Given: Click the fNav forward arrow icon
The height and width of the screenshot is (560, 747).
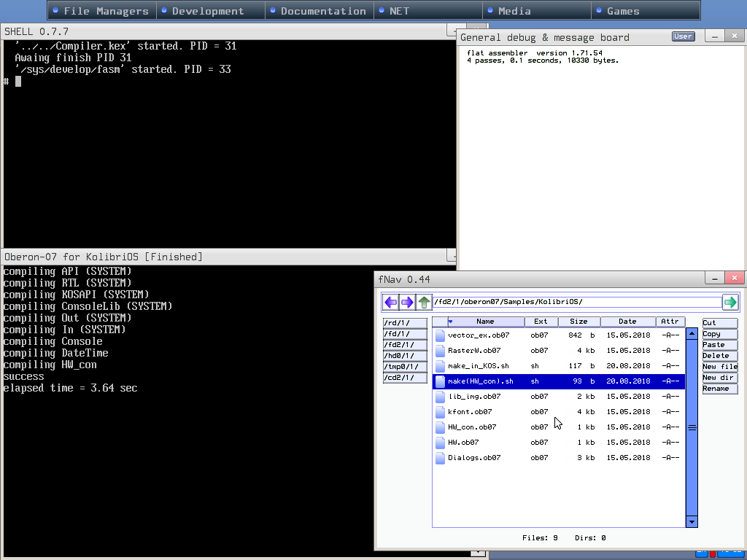Looking at the screenshot, I should (x=407, y=302).
